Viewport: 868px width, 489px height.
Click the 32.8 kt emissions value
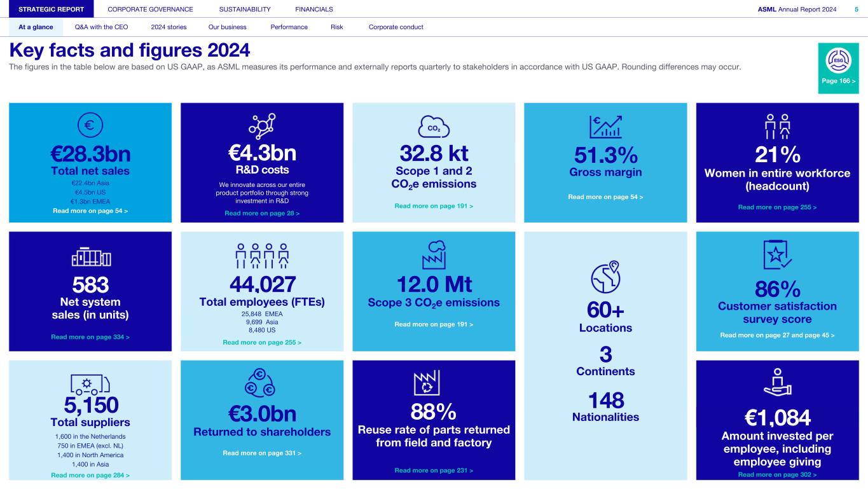[x=434, y=154]
